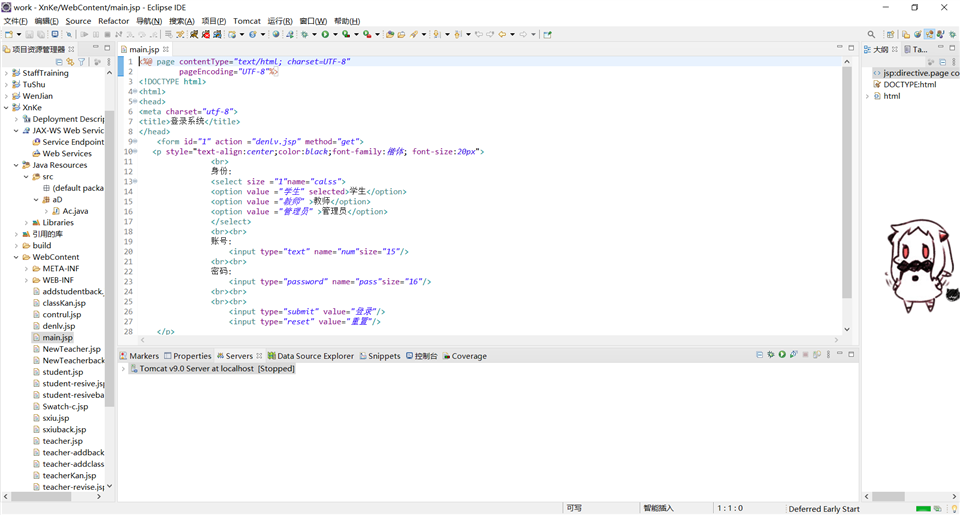Image resolution: width=960 pixels, height=515 pixels.
Task: Click the Debug bug icon in main toolbar
Action: [305, 34]
